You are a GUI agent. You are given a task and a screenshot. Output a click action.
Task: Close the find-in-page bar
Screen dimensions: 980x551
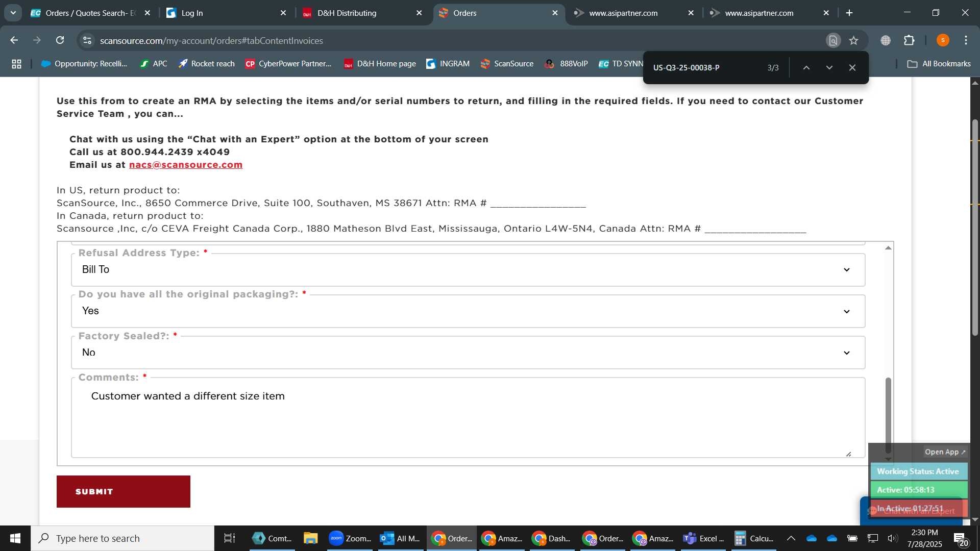[852, 67]
